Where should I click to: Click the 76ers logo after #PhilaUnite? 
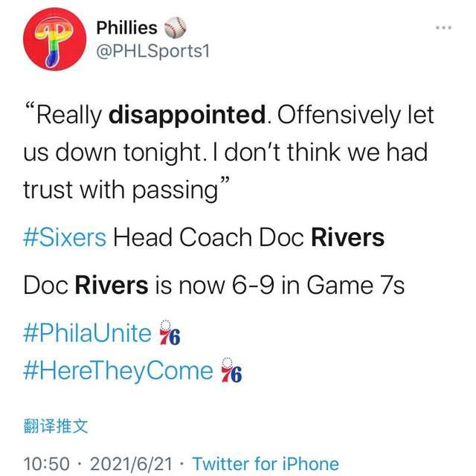(x=170, y=335)
